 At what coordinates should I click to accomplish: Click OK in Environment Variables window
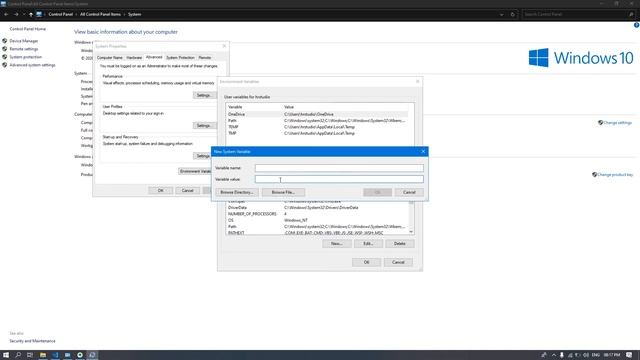(367, 262)
